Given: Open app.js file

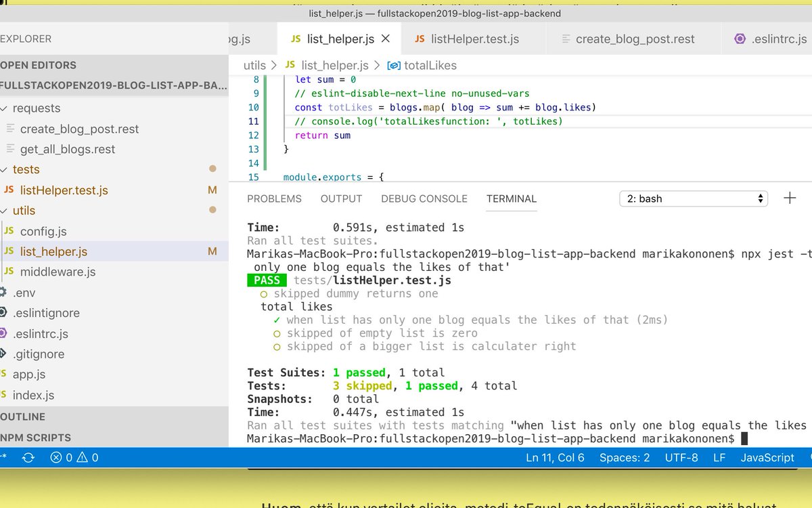Looking at the screenshot, I should tap(28, 374).
